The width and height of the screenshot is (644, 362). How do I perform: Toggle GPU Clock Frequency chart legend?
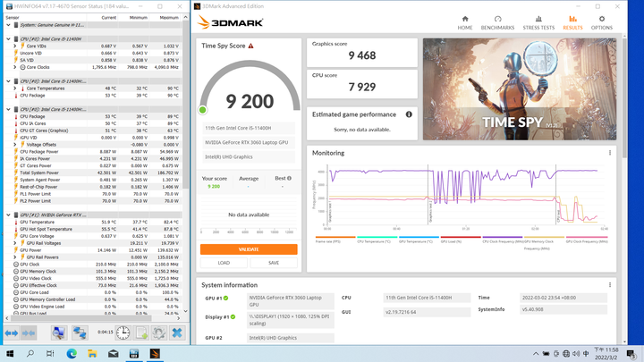(587, 240)
